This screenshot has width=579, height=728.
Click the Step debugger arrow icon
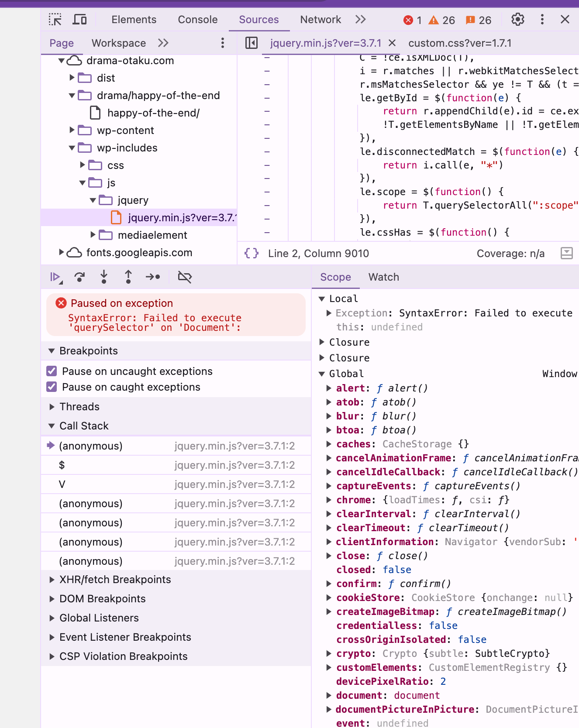point(153,277)
